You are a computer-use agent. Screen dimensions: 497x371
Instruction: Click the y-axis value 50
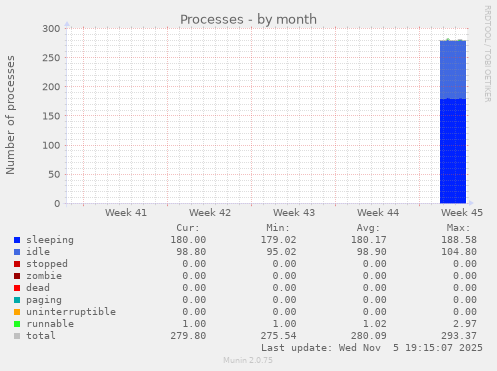pyautogui.click(x=54, y=174)
